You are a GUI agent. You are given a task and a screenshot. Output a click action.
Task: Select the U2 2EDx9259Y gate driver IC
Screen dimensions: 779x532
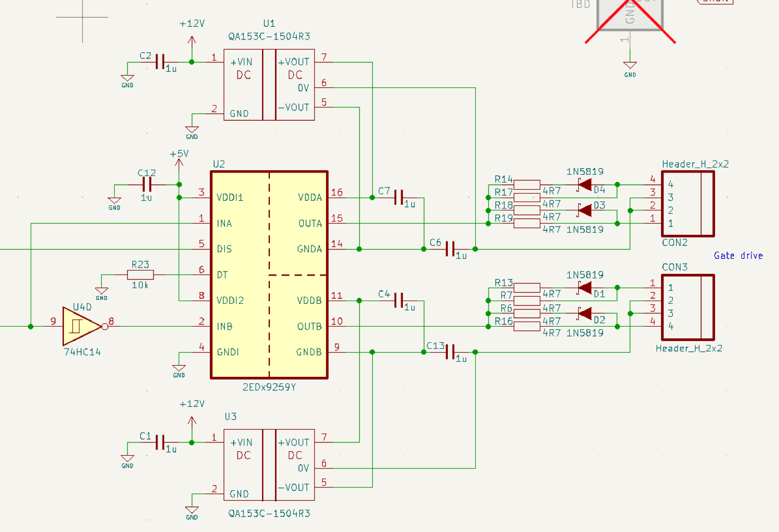(269, 275)
